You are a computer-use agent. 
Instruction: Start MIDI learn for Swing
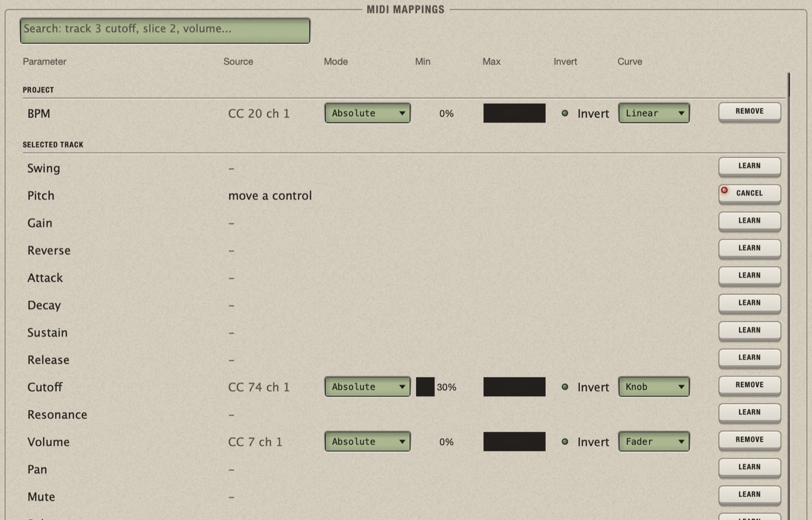coord(750,166)
